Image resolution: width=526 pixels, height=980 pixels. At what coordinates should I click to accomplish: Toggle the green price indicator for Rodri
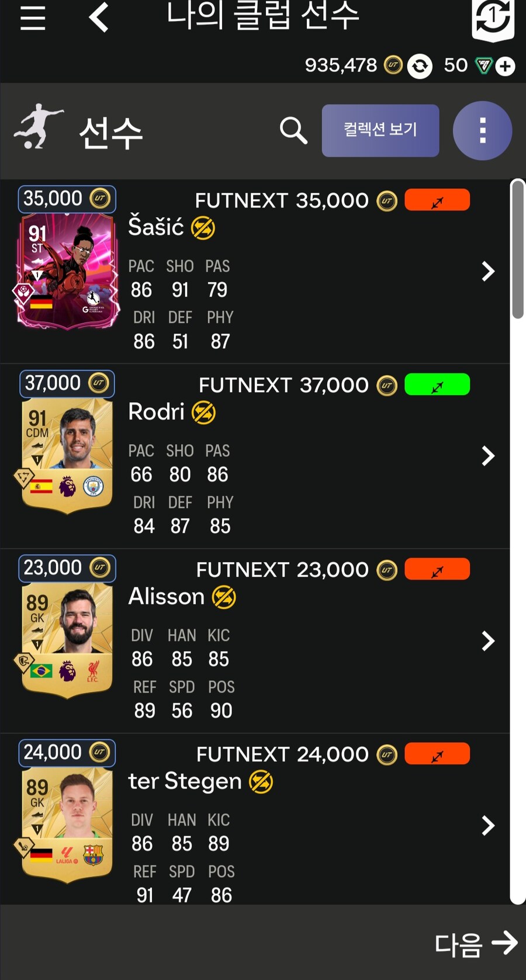click(x=437, y=385)
